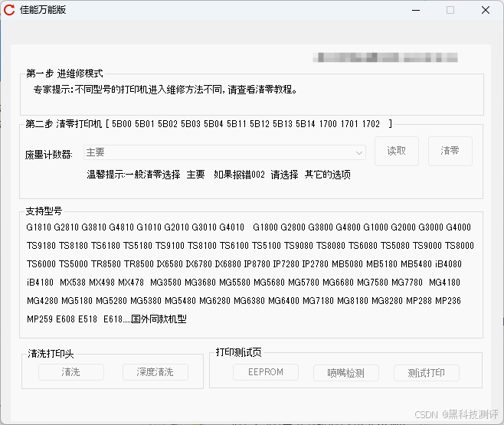
Task: Close the 佳能万能版 window
Action: click(x=486, y=10)
